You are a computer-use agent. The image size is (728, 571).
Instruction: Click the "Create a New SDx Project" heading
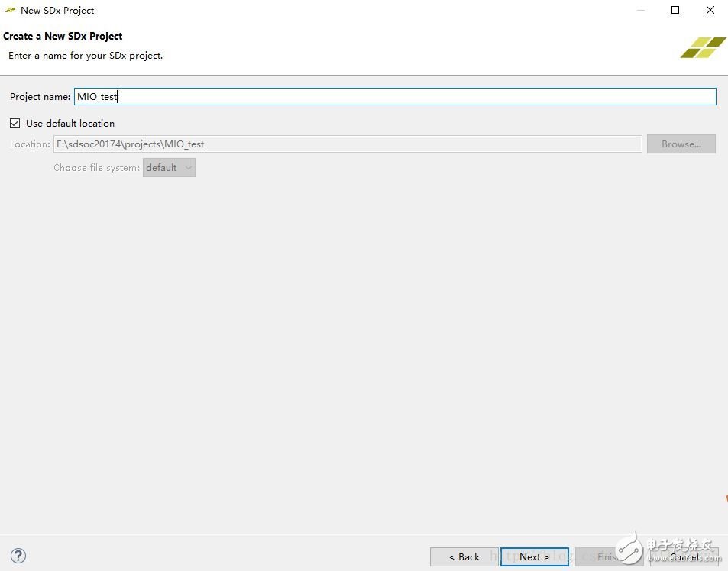[63, 36]
